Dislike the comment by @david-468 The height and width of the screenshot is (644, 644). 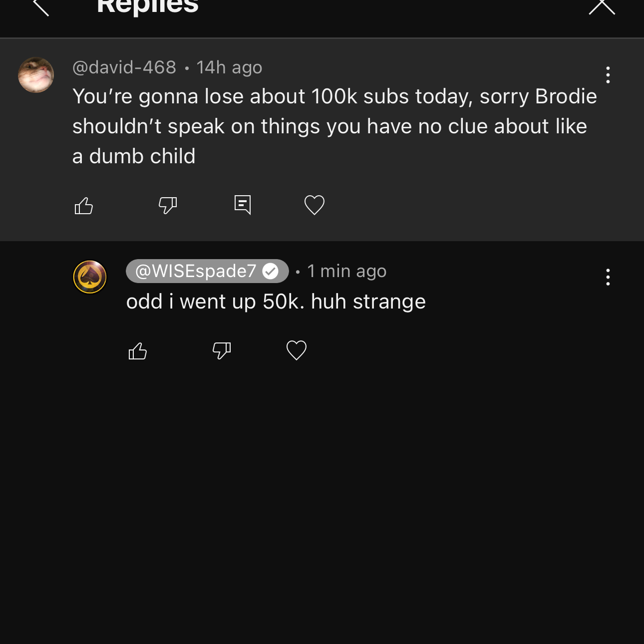pos(168,205)
